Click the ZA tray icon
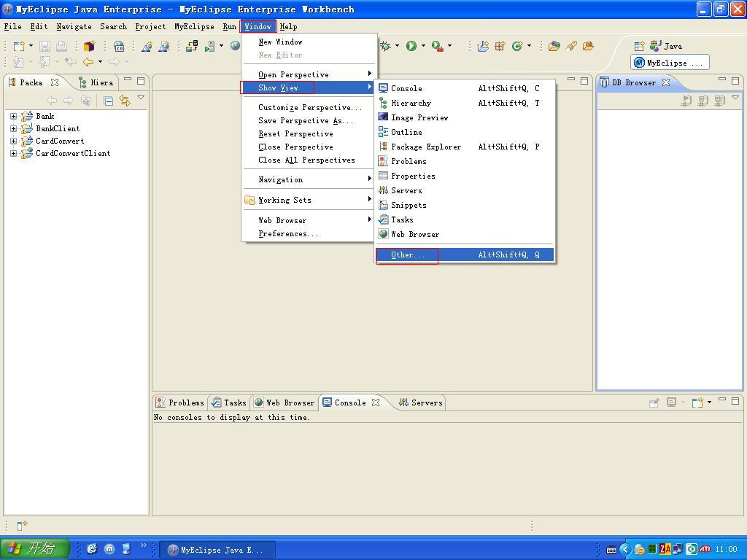Viewport: 747px width, 560px height. [x=665, y=549]
